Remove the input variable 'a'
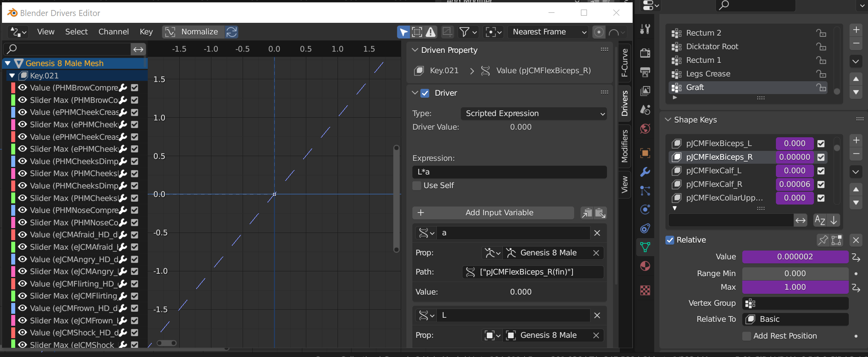 coord(597,233)
